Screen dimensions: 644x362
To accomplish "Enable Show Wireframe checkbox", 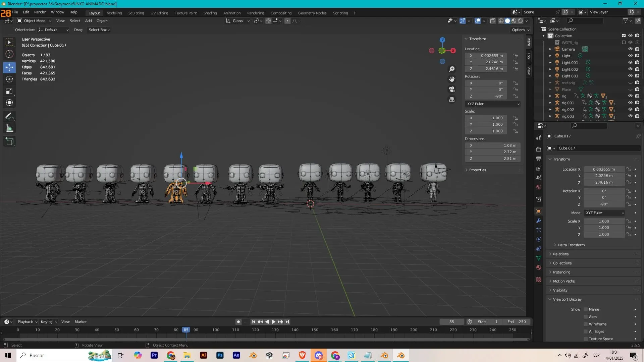I will tap(586, 324).
